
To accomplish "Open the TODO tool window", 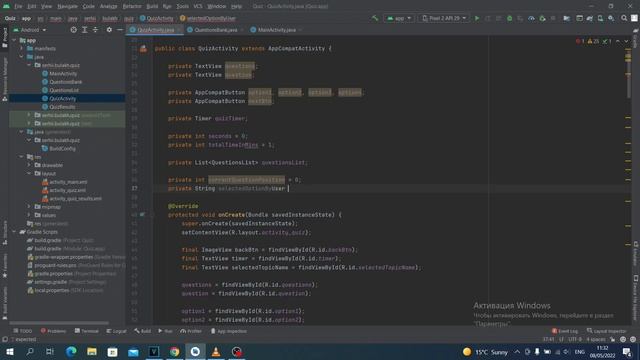I will click(x=22, y=331).
